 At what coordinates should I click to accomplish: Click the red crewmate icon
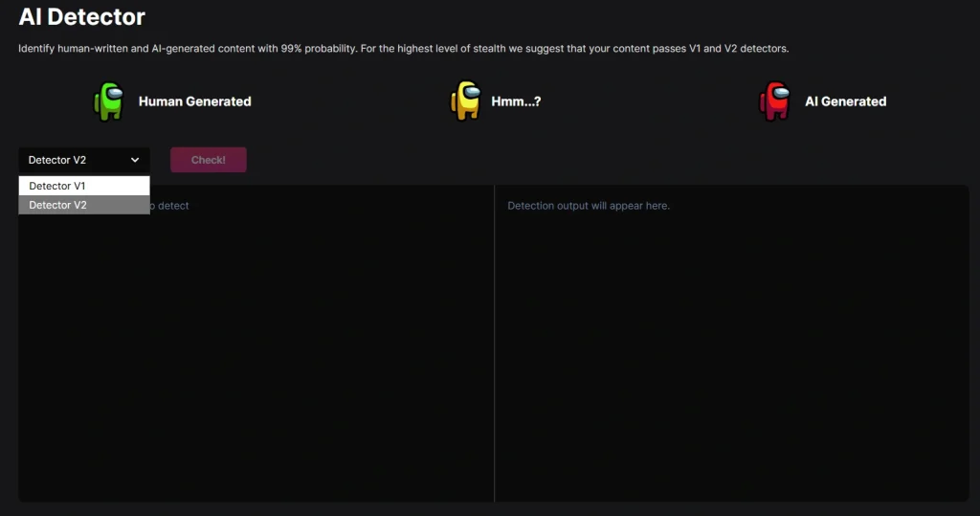[x=774, y=101]
